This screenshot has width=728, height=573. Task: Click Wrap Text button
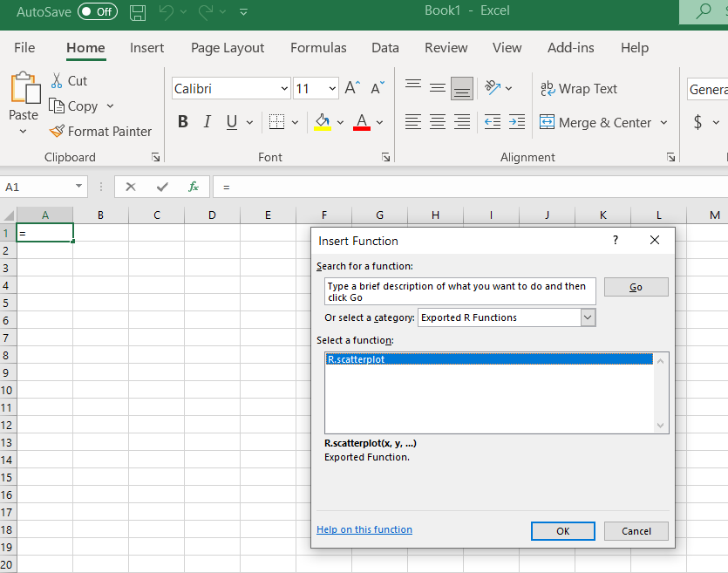tap(579, 88)
